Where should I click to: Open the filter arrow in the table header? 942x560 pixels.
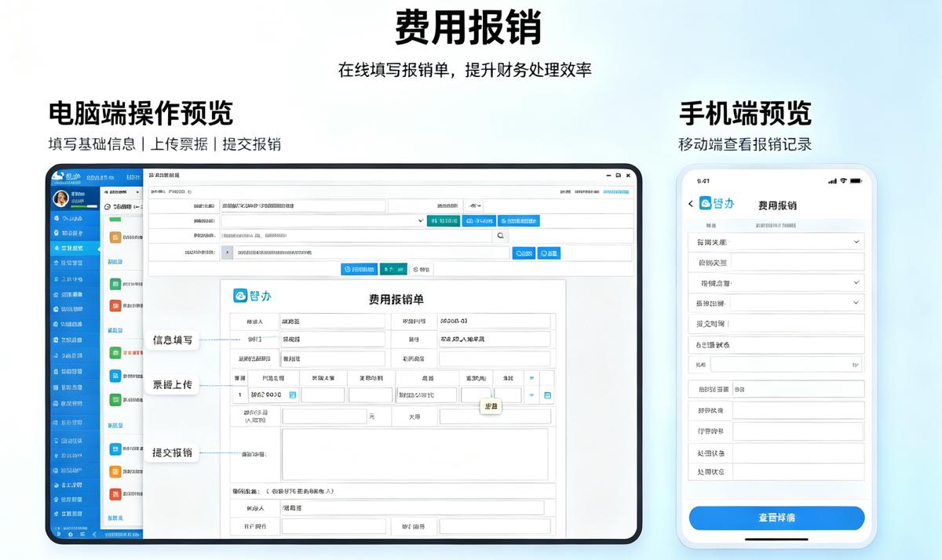click(x=531, y=378)
